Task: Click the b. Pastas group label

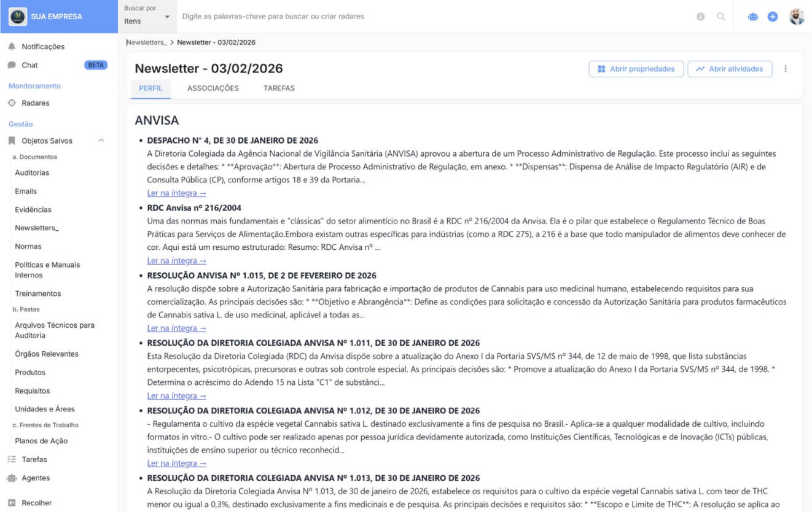Action: tap(26, 309)
